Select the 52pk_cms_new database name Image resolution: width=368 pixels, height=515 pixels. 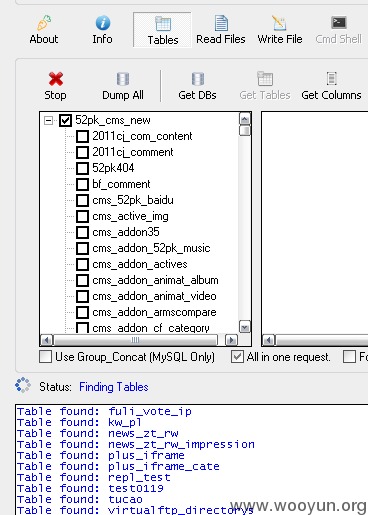point(113,120)
